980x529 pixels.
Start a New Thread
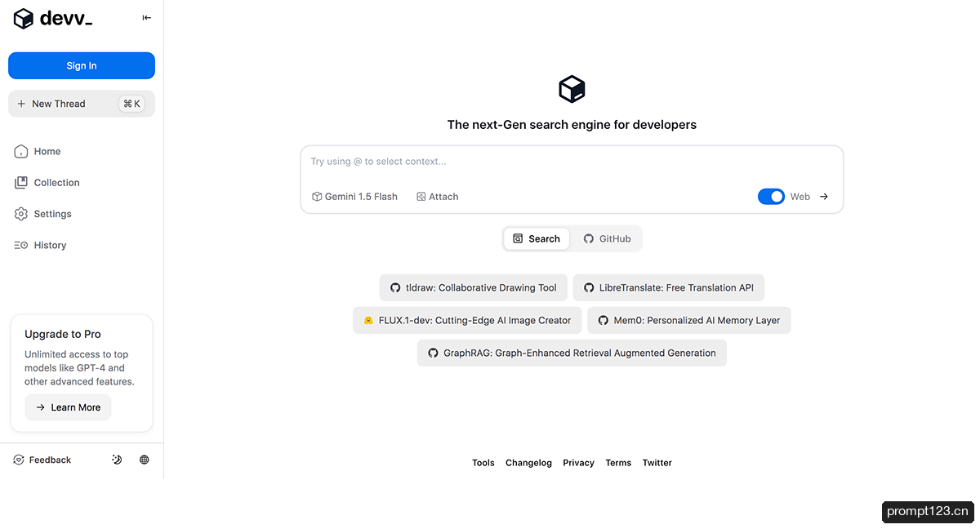pos(82,104)
